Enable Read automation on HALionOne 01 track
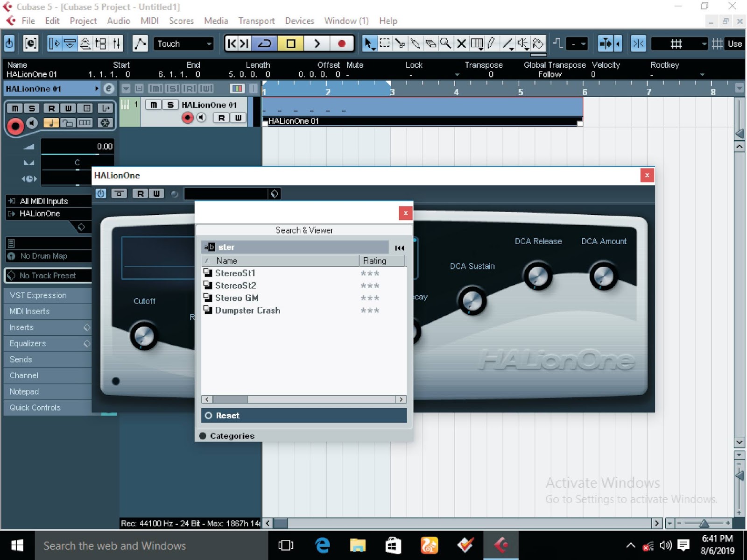Image resolution: width=747 pixels, height=560 pixels. (221, 118)
